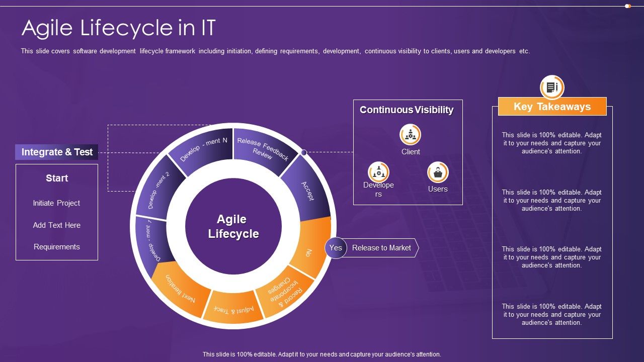Image resolution: width=644 pixels, height=362 pixels.
Task: Click the Client icon under Continuous Visibility
Action: 411,135
